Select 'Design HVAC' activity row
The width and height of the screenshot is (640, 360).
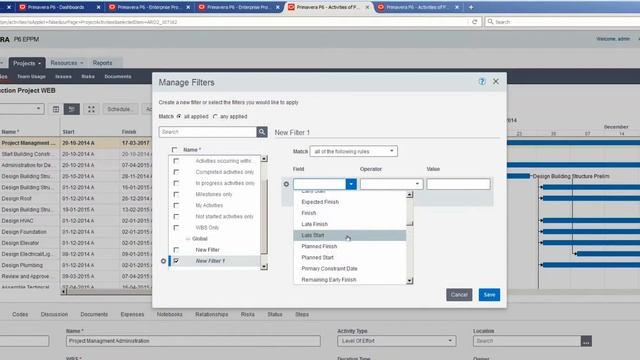pyautogui.click(x=76, y=221)
